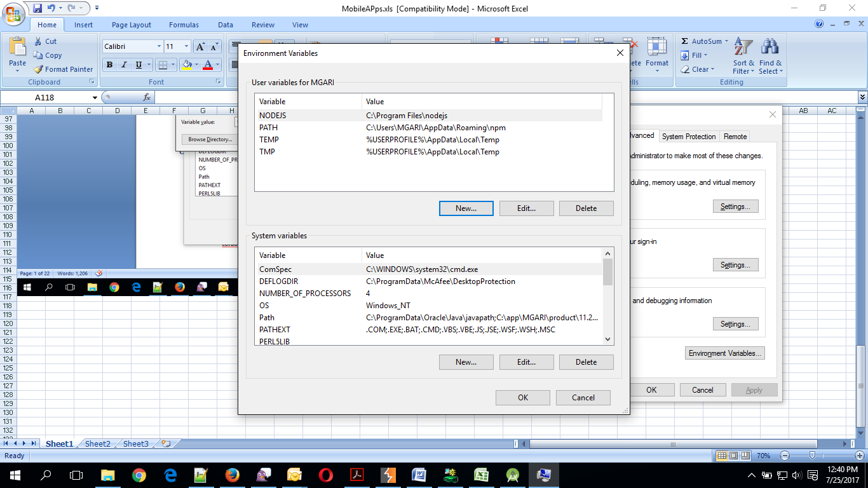This screenshot has height=488, width=868.
Task: Expand the formula bar
Action: coord(862,97)
